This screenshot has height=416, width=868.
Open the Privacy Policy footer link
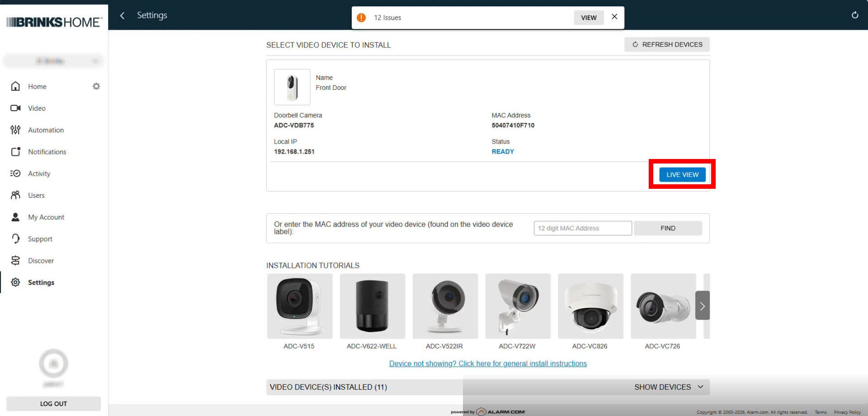(847, 412)
